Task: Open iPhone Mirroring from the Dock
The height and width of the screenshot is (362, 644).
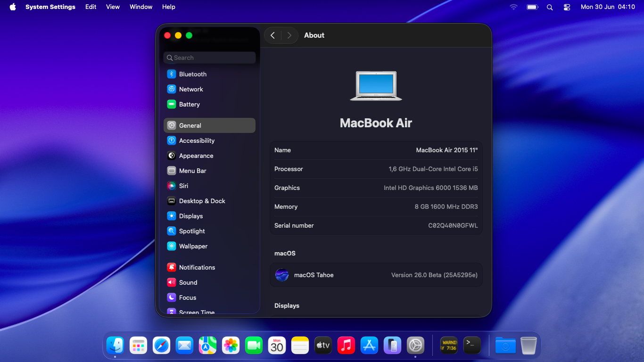Action: coord(392,346)
